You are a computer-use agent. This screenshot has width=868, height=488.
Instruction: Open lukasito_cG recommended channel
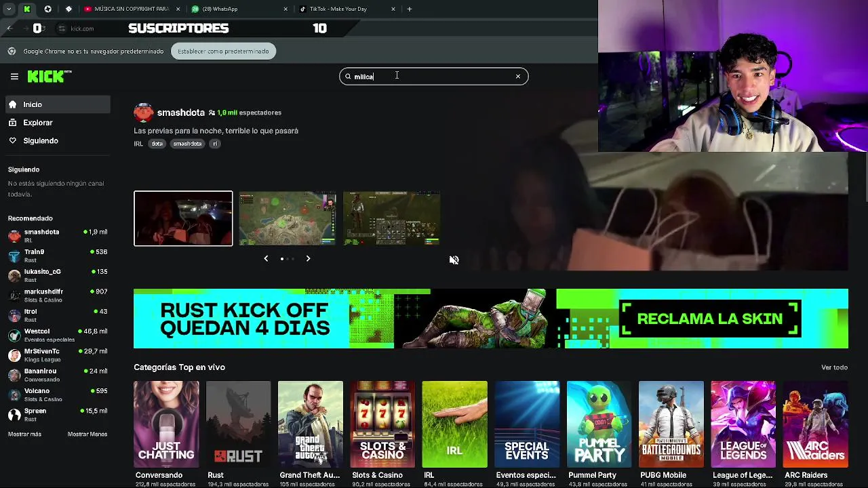57,275
